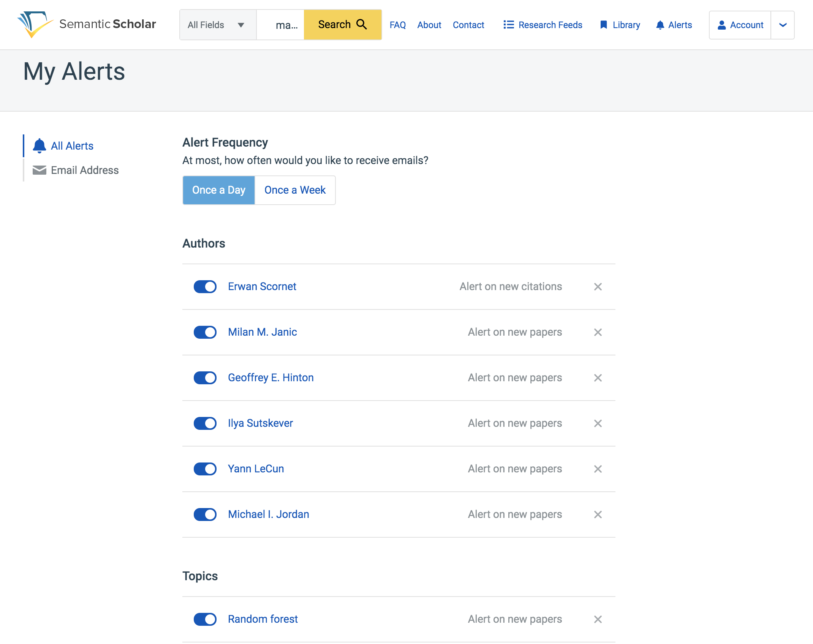Image resolution: width=813 pixels, height=644 pixels.
Task: Delete the Geoffrey E. Hinton alert
Action: [x=598, y=378]
